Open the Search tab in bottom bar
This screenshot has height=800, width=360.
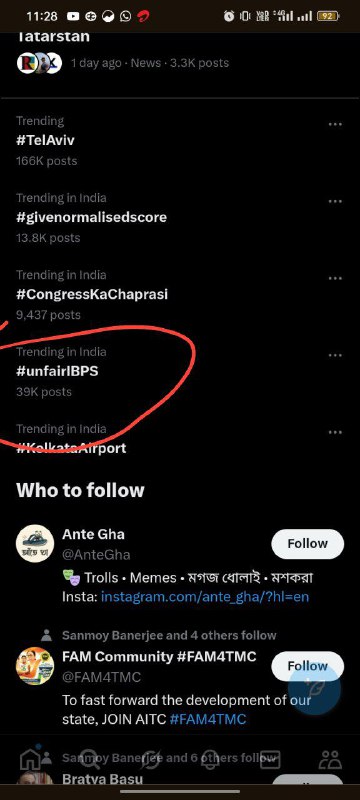(90, 759)
